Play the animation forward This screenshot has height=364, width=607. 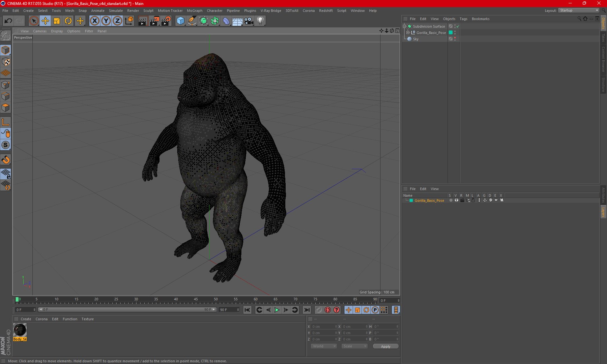point(277,310)
